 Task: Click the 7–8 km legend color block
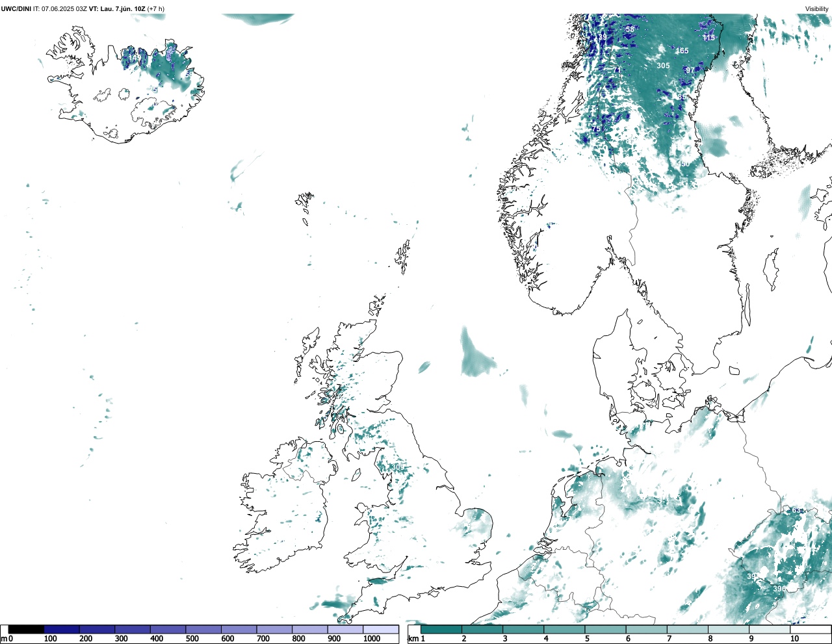tap(687, 629)
